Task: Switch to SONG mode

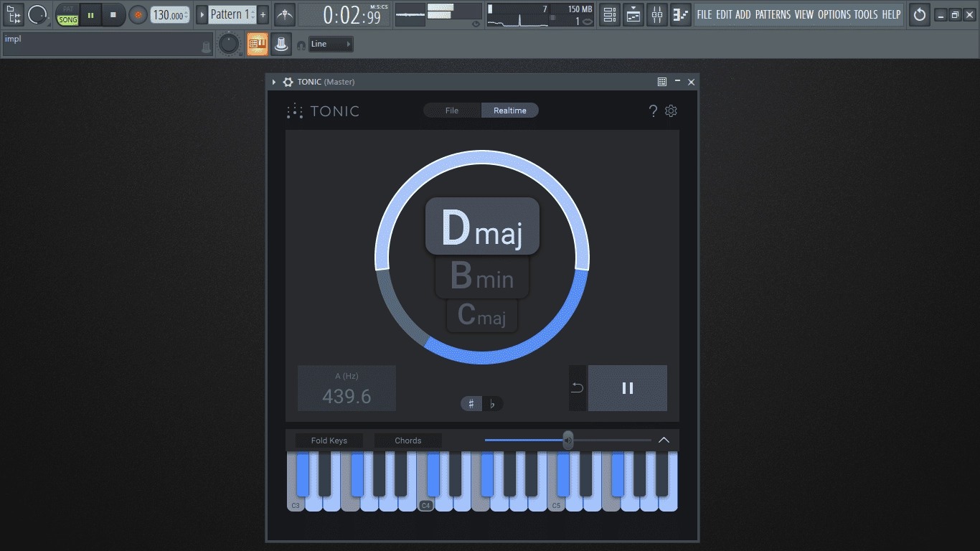Action: (x=68, y=20)
